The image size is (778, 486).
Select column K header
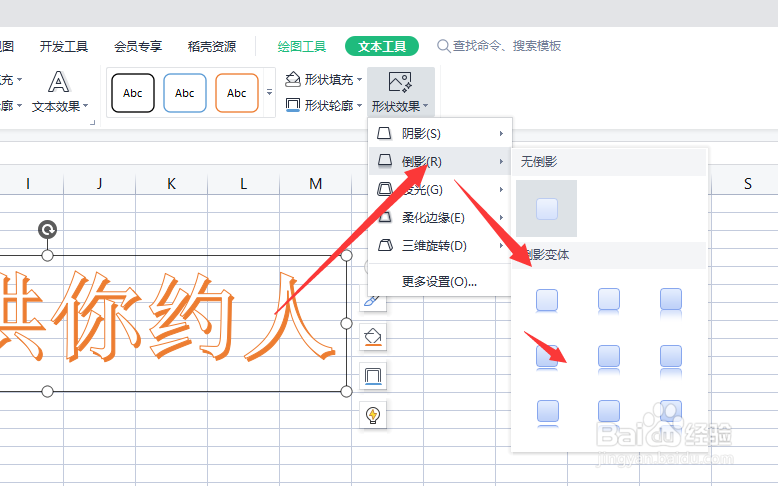click(171, 184)
